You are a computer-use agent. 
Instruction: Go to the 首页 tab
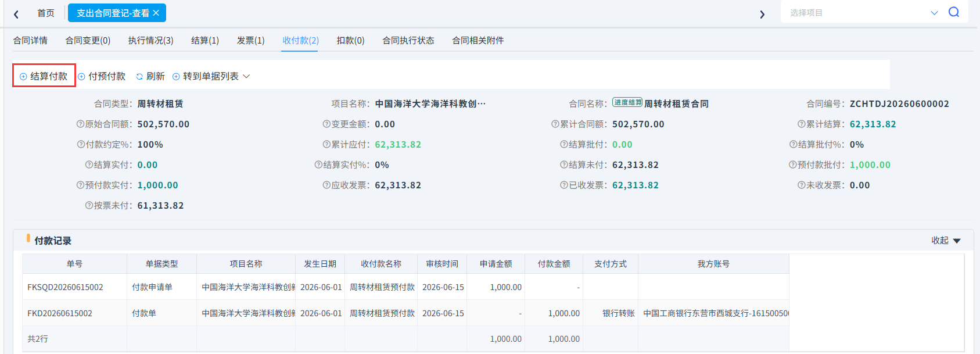click(46, 13)
